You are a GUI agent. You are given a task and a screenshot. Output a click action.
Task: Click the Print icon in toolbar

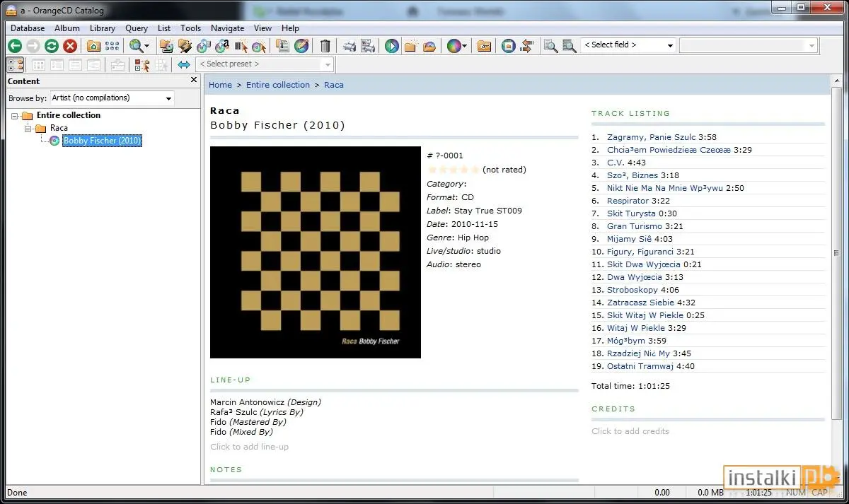[x=350, y=46]
